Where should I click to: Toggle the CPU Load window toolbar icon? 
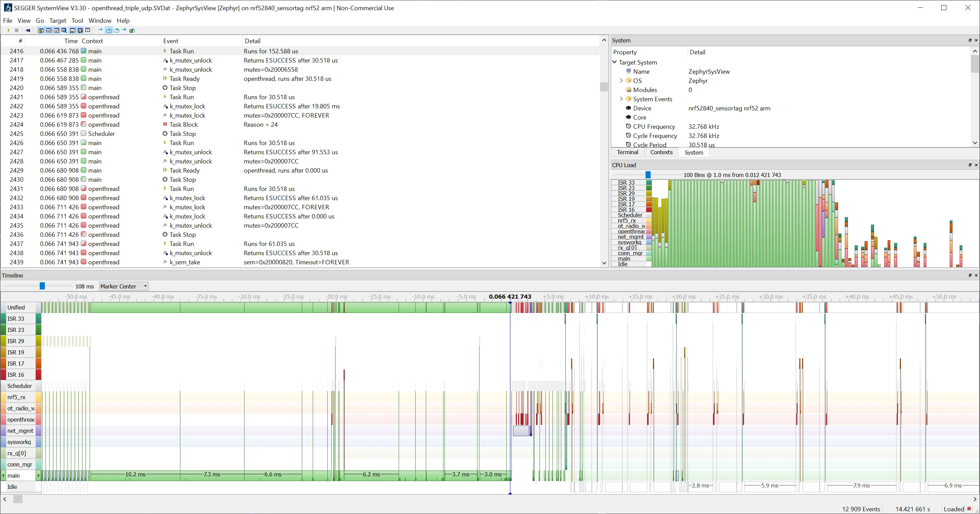point(57,31)
